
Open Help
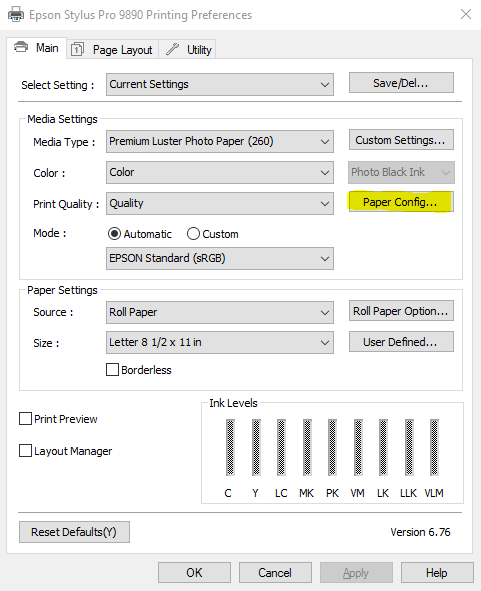click(437, 573)
